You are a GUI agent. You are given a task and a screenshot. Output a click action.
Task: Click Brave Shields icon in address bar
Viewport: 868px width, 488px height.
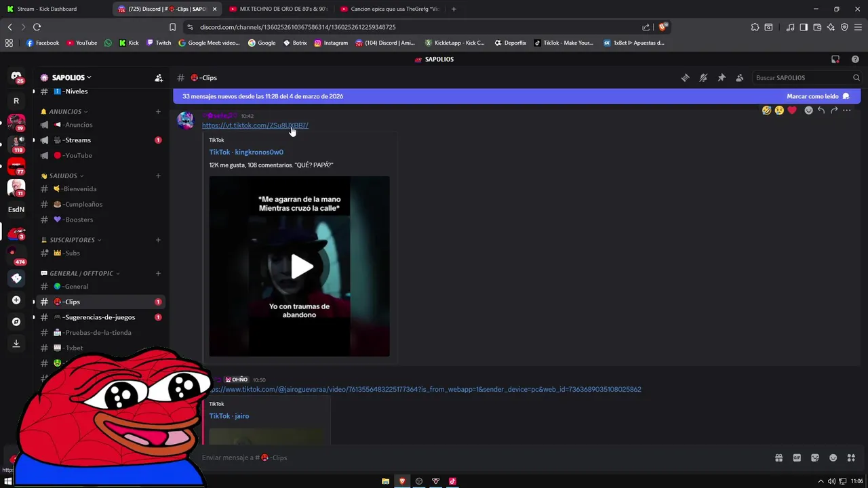pos(663,27)
